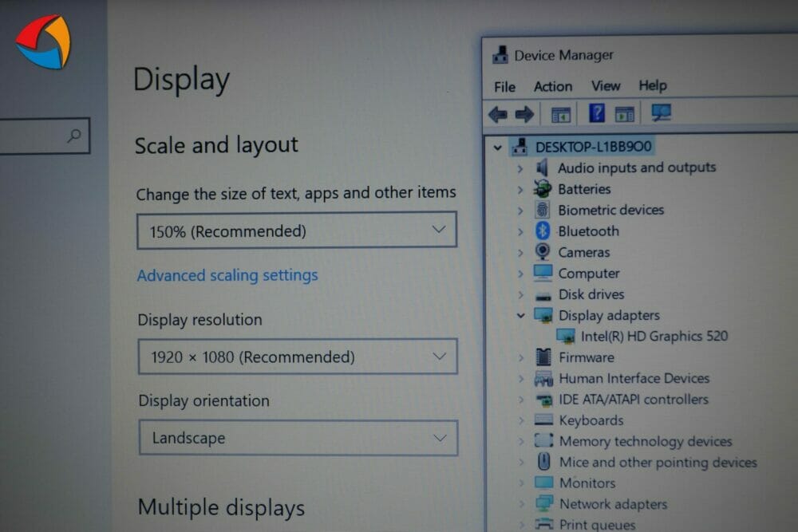Screen dimensions: 798x532
Task: Click the Action Pane toolbar icon
Action: coord(625,114)
